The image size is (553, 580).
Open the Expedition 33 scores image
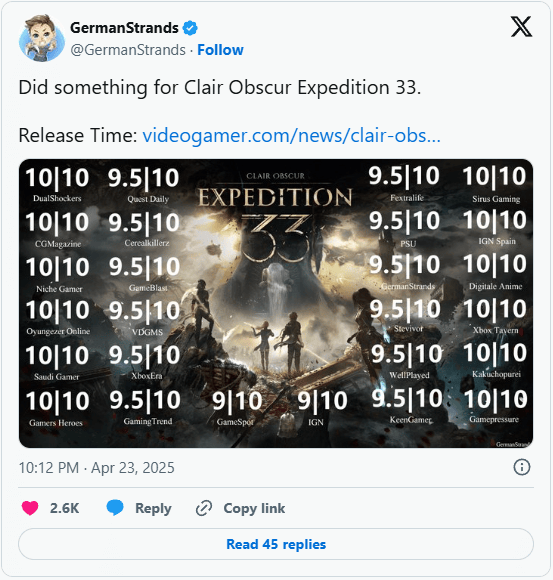[x=276, y=303]
